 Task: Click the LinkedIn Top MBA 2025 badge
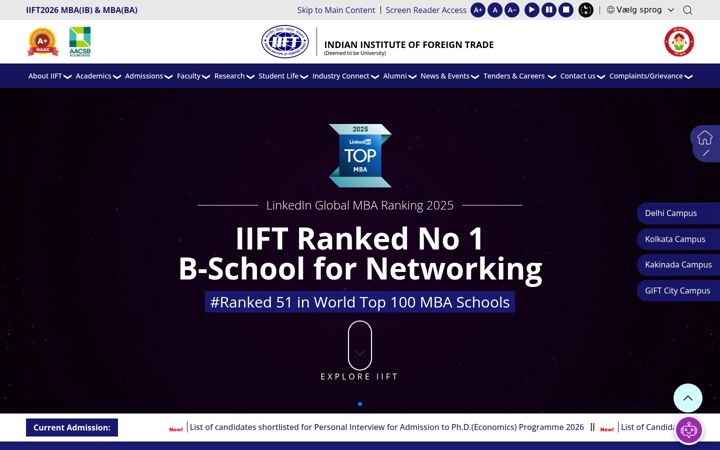click(360, 156)
